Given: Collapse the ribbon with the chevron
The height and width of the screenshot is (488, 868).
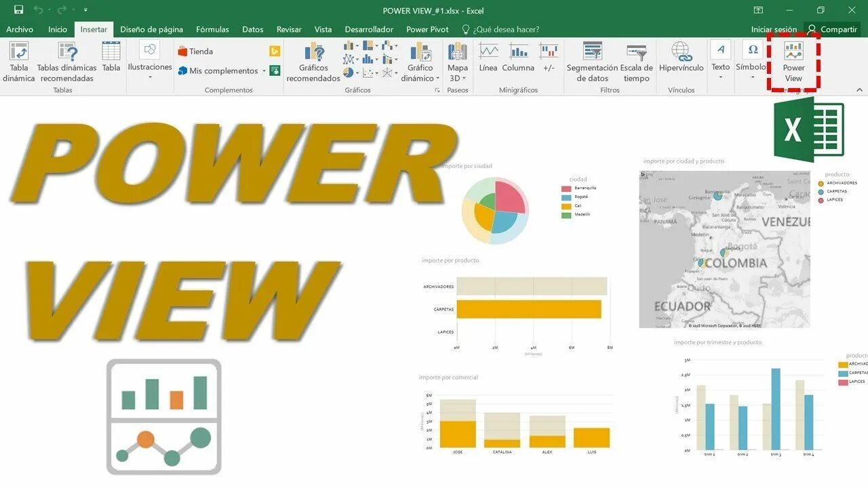Looking at the screenshot, I should click(x=860, y=90).
